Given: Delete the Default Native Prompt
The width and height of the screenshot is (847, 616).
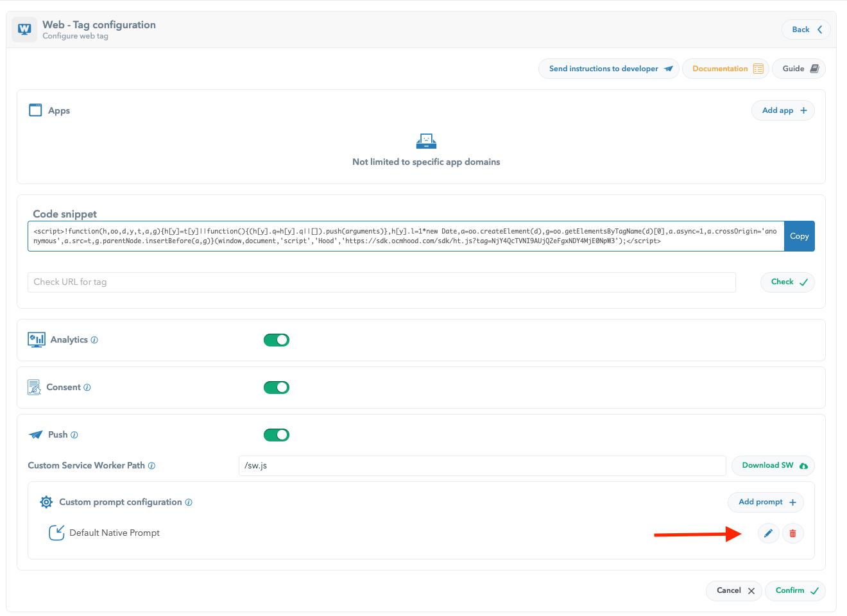Looking at the screenshot, I should [793, 533].
